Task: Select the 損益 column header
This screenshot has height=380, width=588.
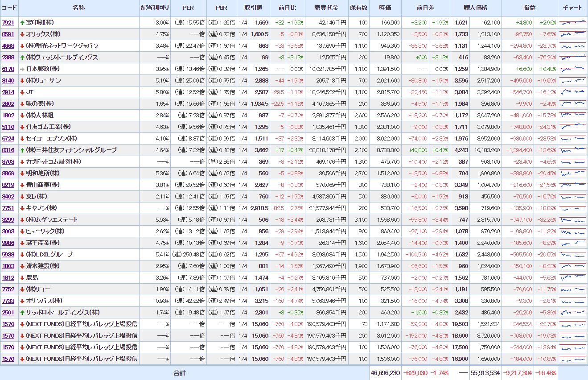Action: click(530, 8)
